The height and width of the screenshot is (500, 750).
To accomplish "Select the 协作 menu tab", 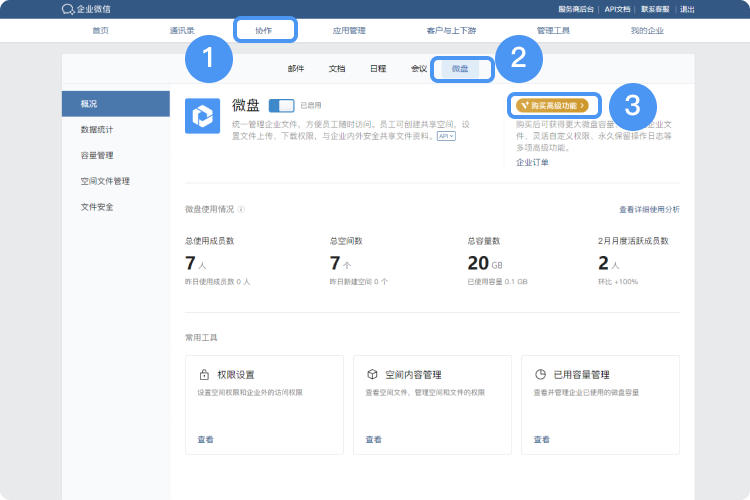I will click(264, 31).
